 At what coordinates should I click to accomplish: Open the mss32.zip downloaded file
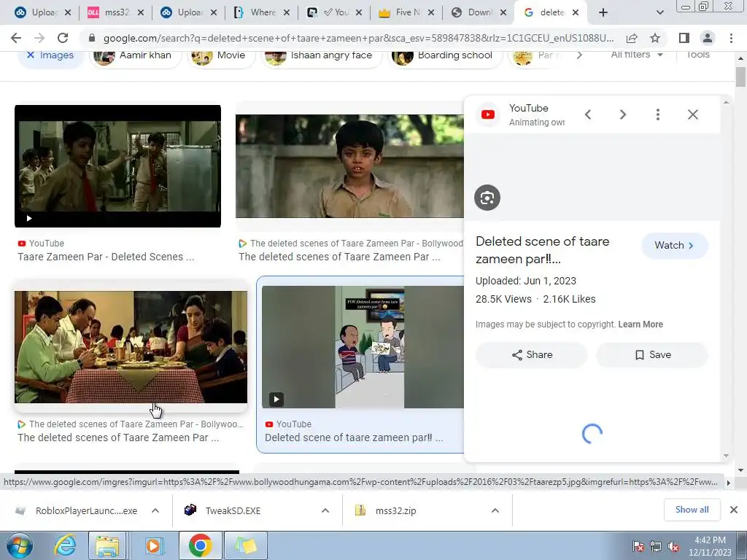click(x=395, y=511)
